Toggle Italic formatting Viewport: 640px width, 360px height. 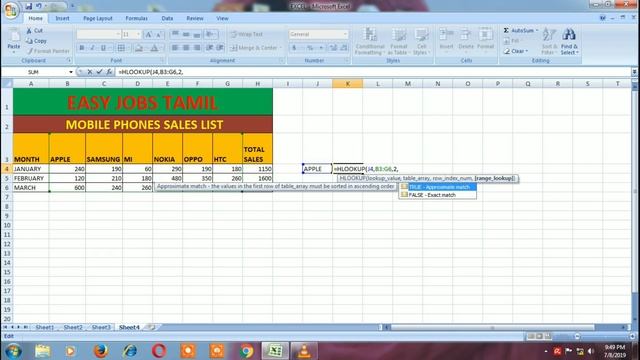[x=92, y=48]
